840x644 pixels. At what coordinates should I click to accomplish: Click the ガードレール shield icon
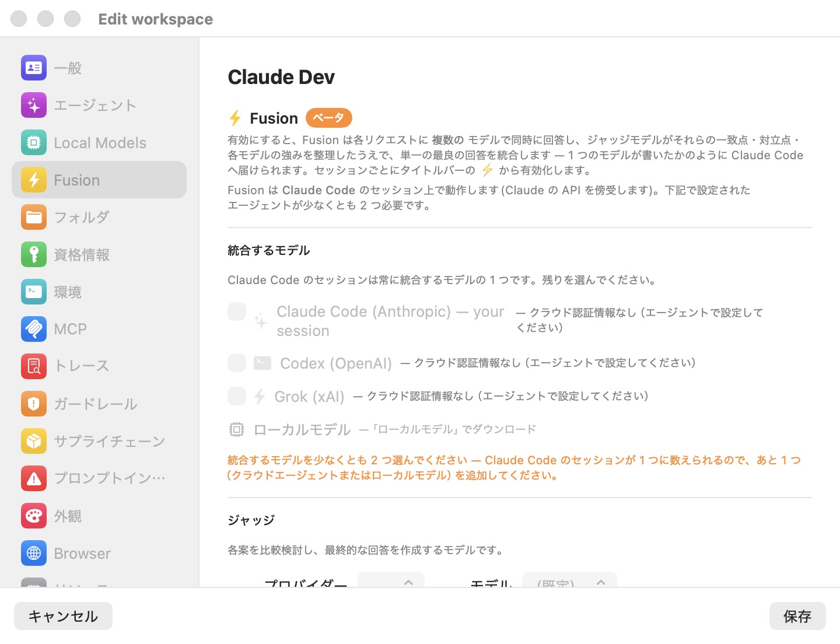coord(34,404)
